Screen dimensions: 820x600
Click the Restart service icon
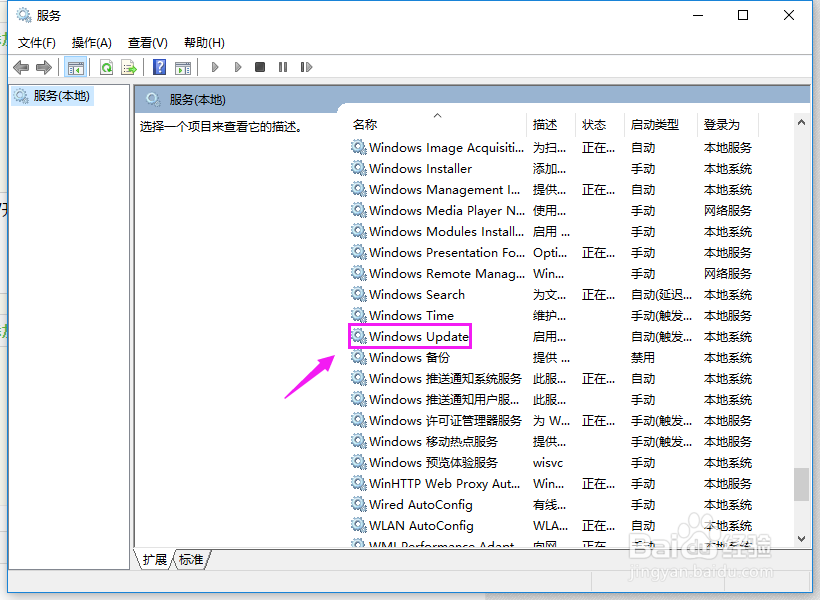(x=306, y=67)
